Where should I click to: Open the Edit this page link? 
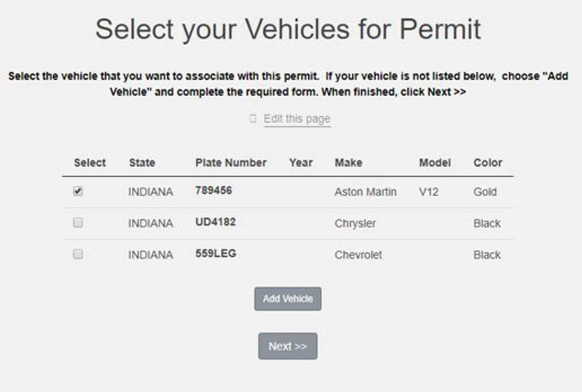(x=297, y=119)
